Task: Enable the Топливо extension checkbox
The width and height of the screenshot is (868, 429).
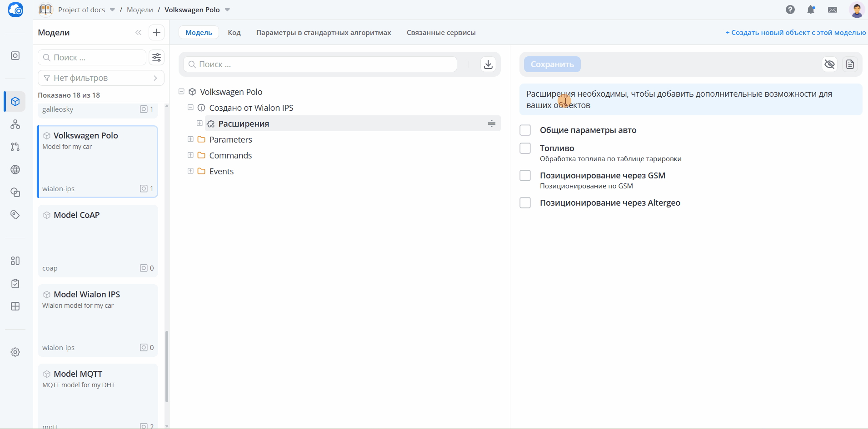Action: coord(525,148)
